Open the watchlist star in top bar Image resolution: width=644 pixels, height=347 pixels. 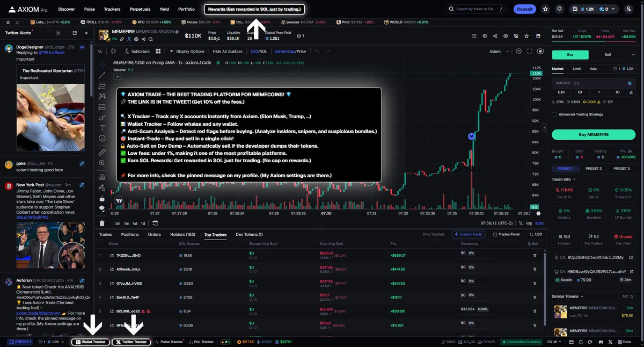(545, 9)
